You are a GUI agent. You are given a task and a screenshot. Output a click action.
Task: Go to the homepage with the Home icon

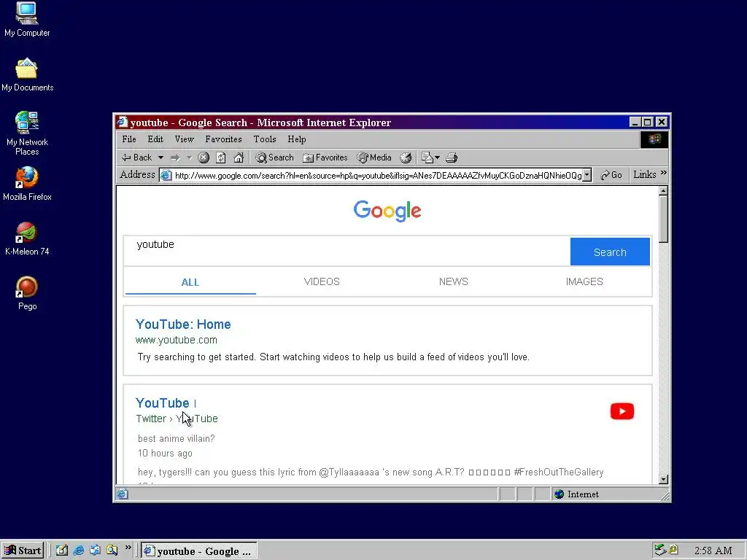[239, 157]
